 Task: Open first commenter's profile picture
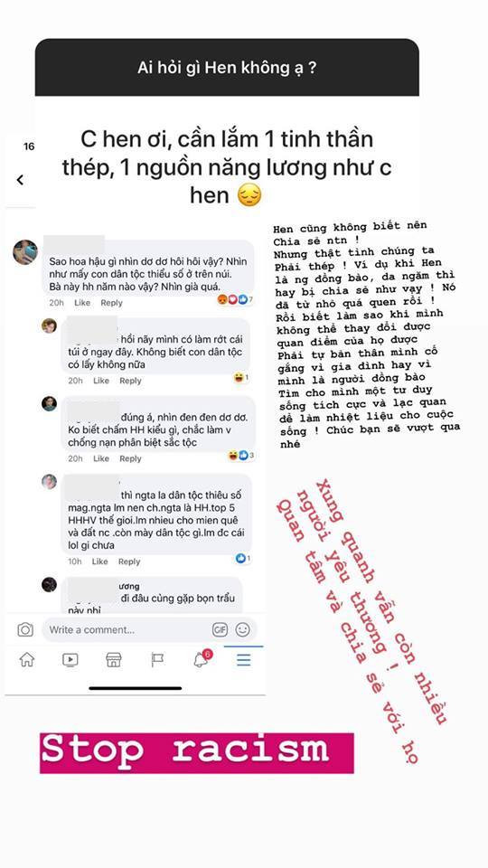[x=25, y=252]
